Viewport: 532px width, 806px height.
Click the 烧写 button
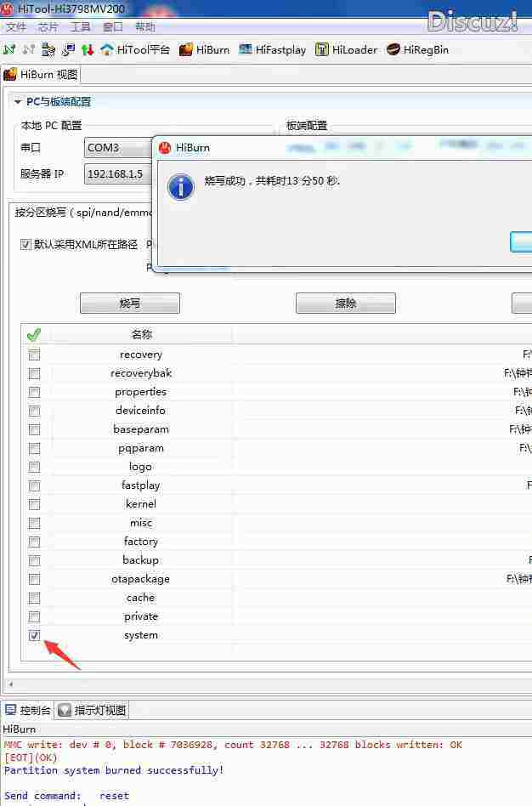tap(130, 304)
